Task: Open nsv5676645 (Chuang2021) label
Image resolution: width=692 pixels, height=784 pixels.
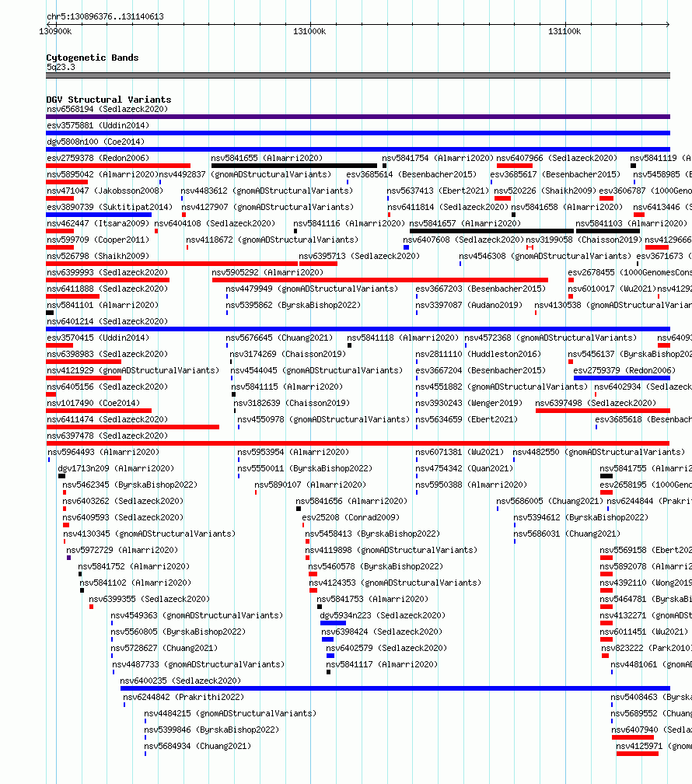Action: tap(279, 338)
